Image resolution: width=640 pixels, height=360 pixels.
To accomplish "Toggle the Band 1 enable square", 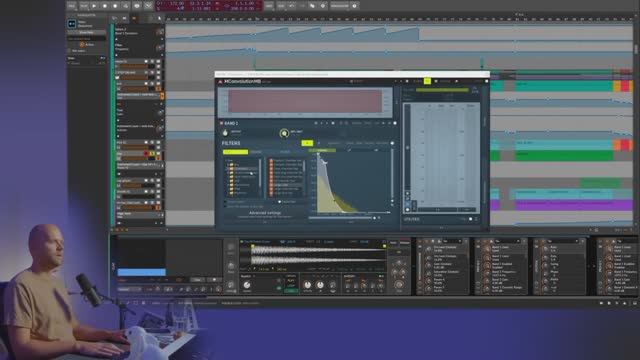I will 222,123.
